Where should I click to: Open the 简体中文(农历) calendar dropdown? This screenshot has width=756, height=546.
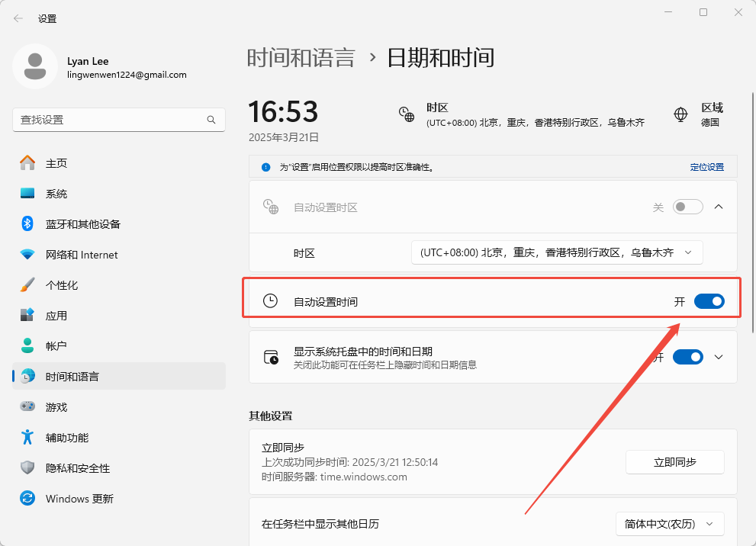point(670,524)
